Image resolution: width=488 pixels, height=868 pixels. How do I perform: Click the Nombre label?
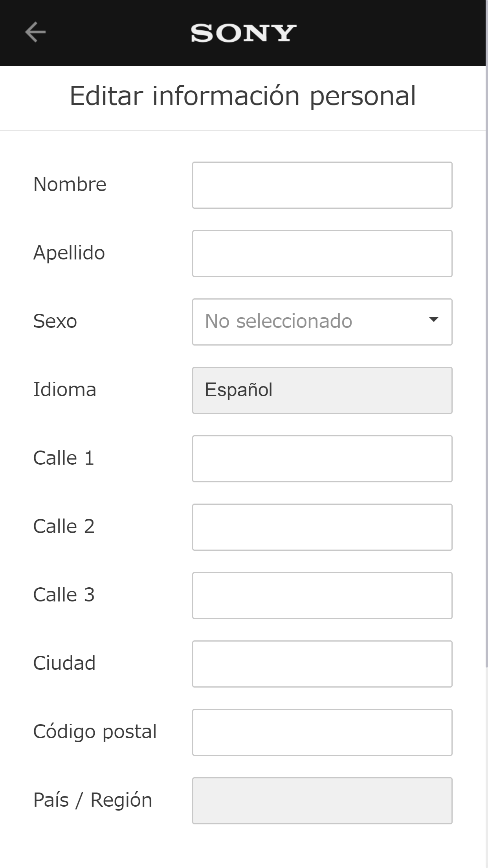tap(70, 184)
